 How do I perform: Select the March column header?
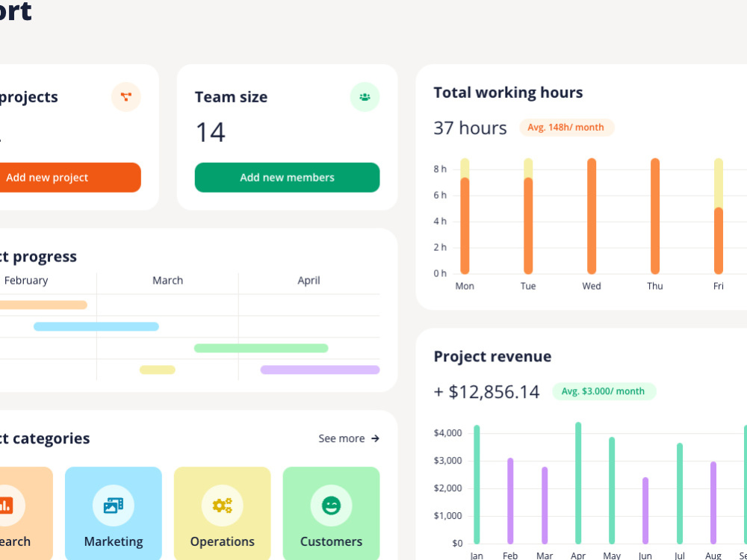click(x=167, y=281)
